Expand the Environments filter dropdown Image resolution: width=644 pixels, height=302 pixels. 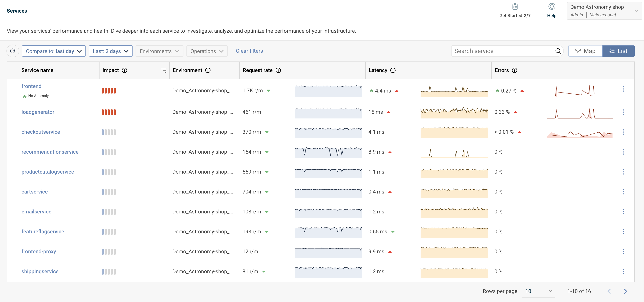pos(159,51)
